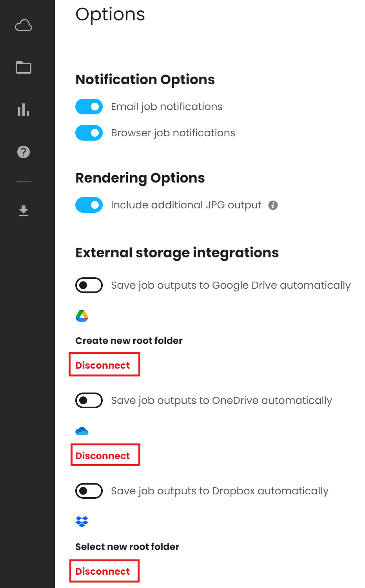Open the cloud icon in the sidebar
This screenshot has width=365, height=588.
click(24, 25)
